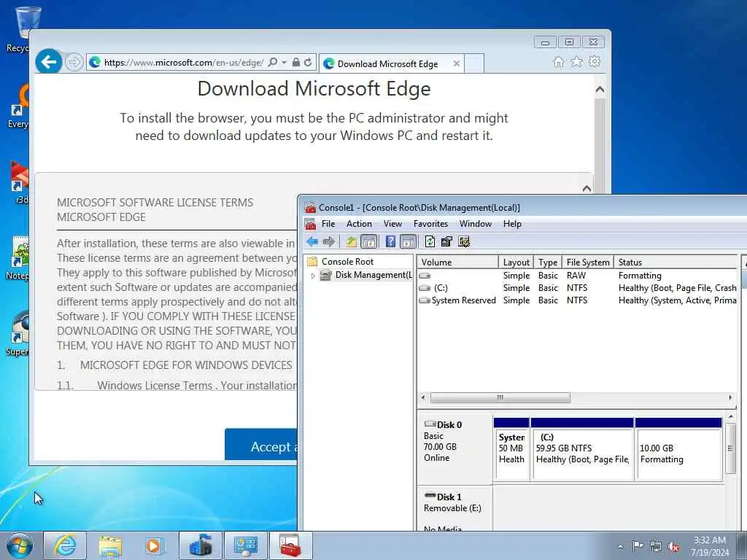Open the Windows Start menu
The image size is (747, 560).
click(x=20, y=545)
